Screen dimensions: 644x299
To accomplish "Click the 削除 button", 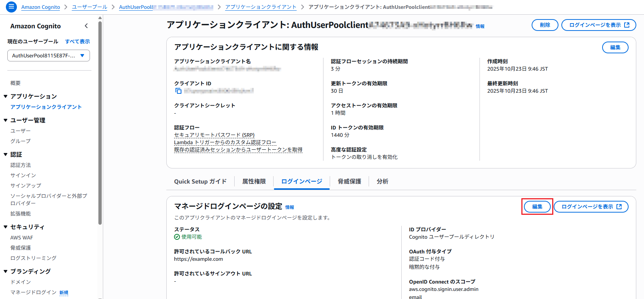I will [545, 25].
